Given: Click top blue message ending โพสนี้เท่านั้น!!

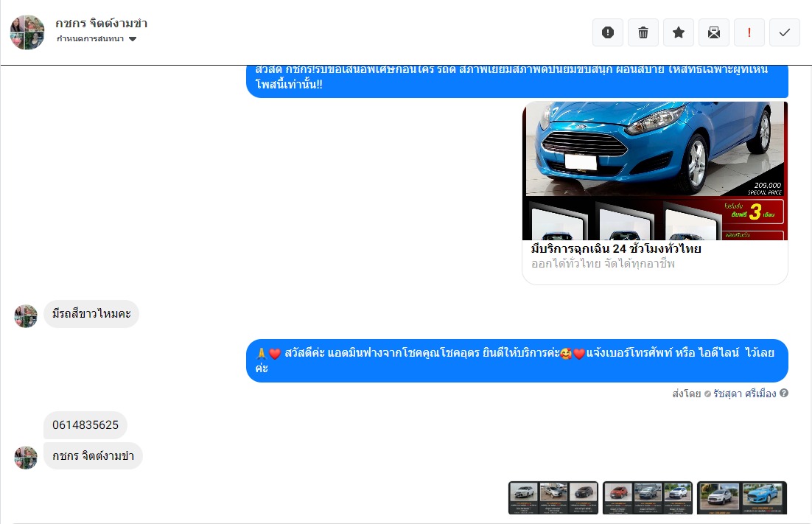Looking at the screenshot, I should pyautogui.click(x=517, y=82).
